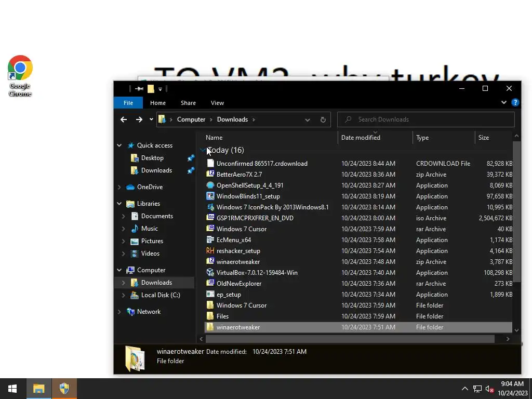
Task: Click the Windows Start button
Action: 12,389
